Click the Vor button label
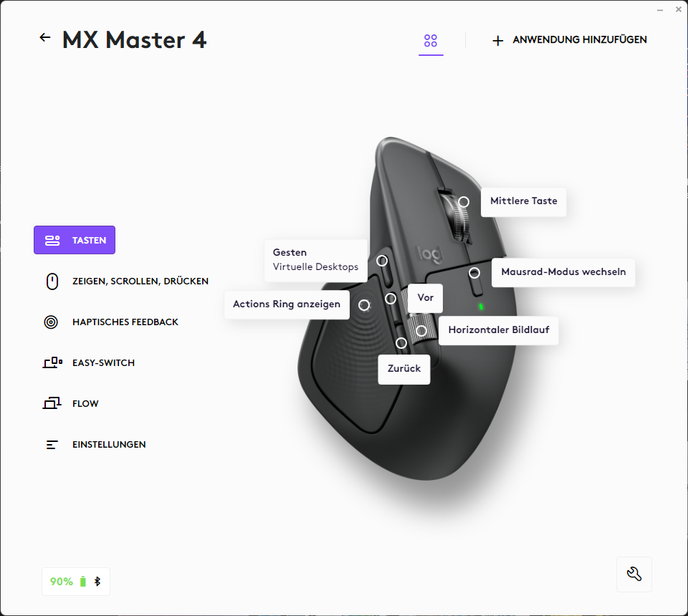 [x=426, y=298]
